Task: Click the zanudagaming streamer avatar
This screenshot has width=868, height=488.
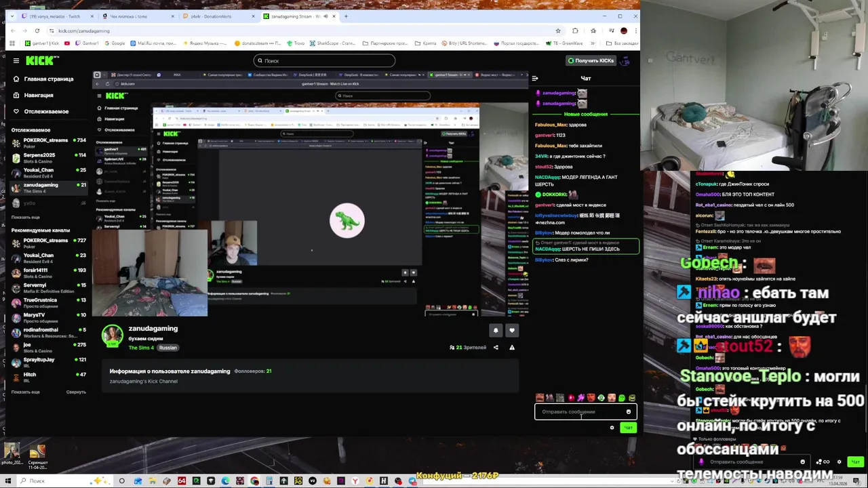Action: (x=113, y=335)
